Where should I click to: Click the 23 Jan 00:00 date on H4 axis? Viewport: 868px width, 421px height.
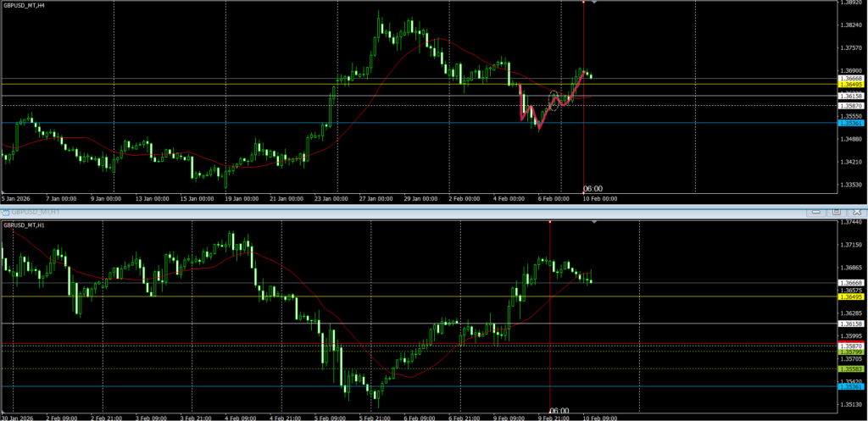(332, 198)
